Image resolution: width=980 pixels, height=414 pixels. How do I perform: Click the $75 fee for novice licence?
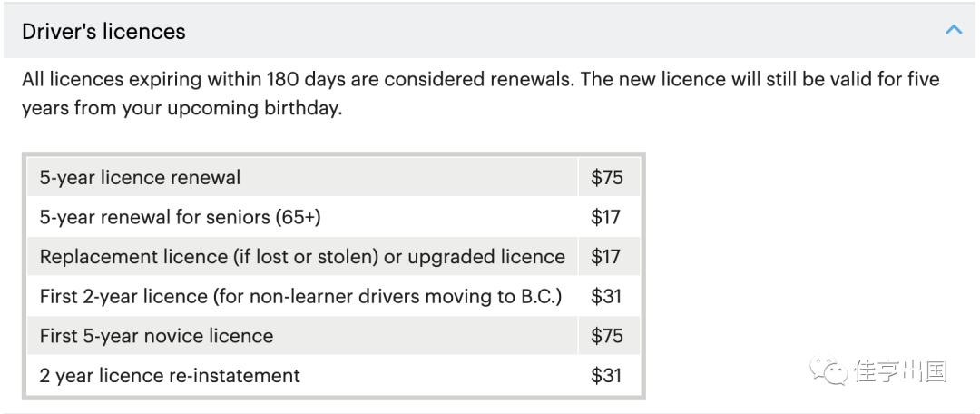[x=607, y=336]
